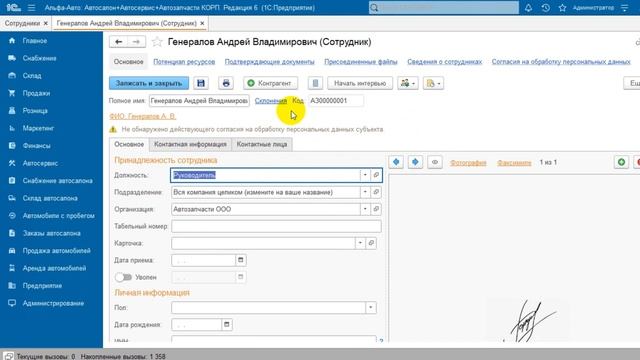640x360 pixels.
Task: Open Подтверждающие документы link
Action: (x=269, y=62)
